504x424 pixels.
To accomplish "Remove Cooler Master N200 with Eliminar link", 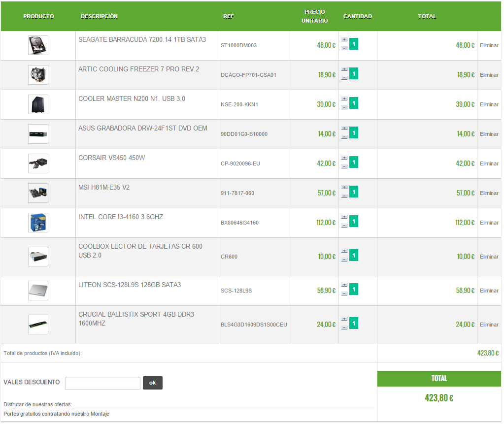I will [489, 105].
